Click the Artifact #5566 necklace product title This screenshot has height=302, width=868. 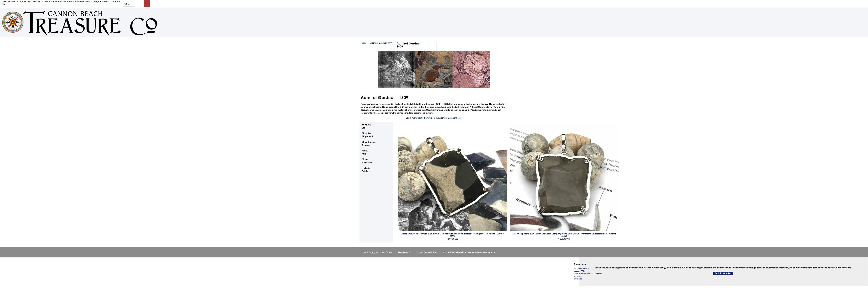pyautogui.click(x=452, y=235)
